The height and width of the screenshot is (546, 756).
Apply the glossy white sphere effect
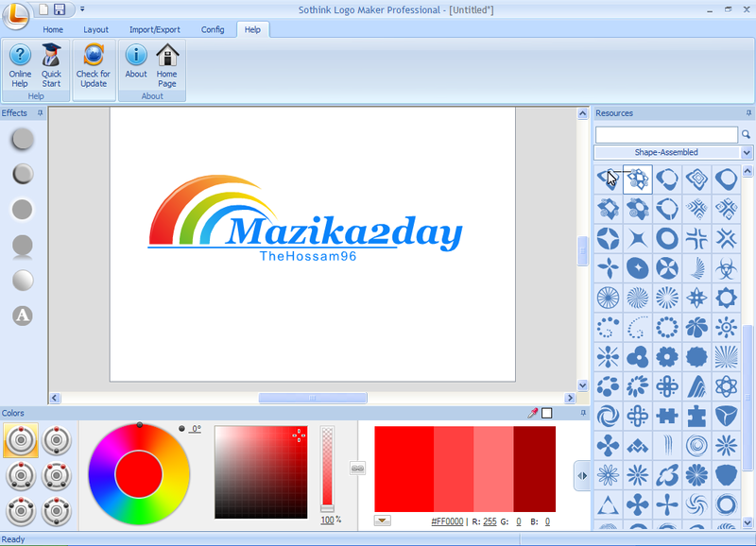tap(22, 281)
